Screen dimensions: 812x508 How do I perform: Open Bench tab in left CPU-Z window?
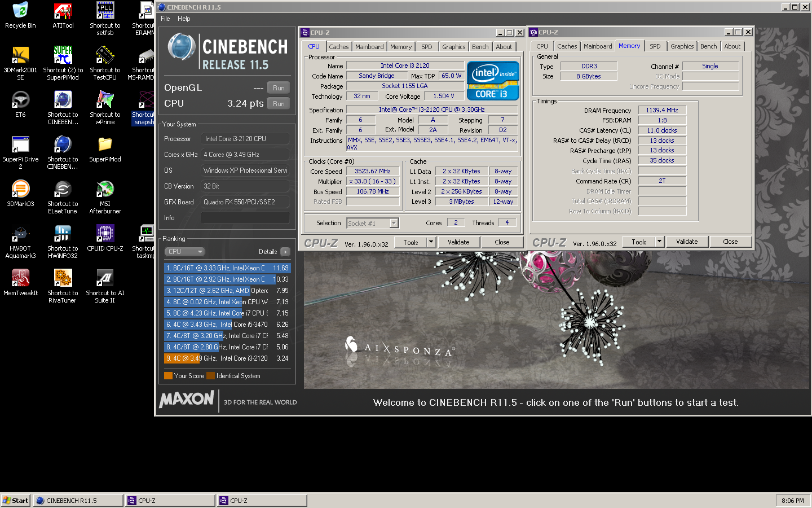tap(480, 47)
